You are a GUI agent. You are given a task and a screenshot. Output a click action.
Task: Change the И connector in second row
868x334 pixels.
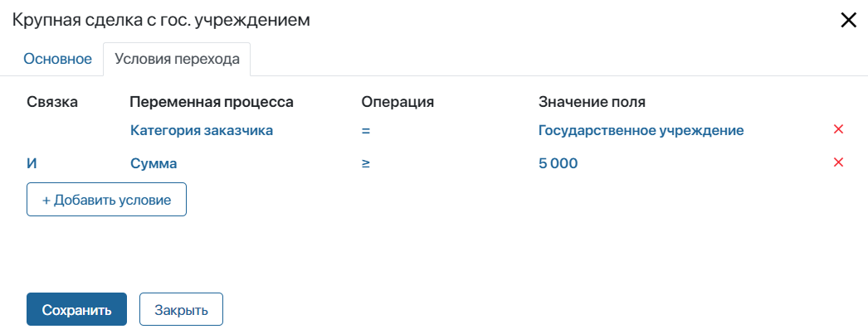pyautogui.click(x=32, y=163)
